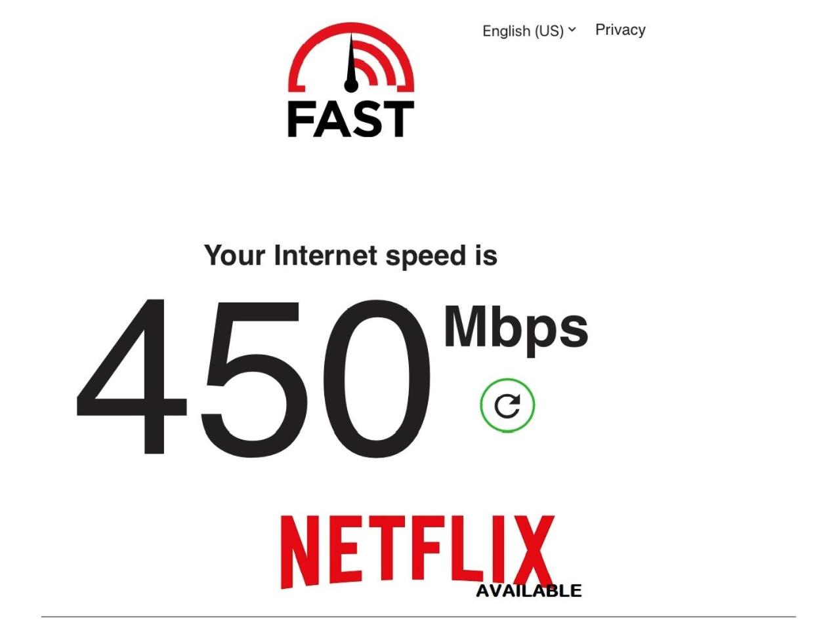Click the small chevron beside English (US)
This screenshot has width=840, height=623.
point(572,30)
